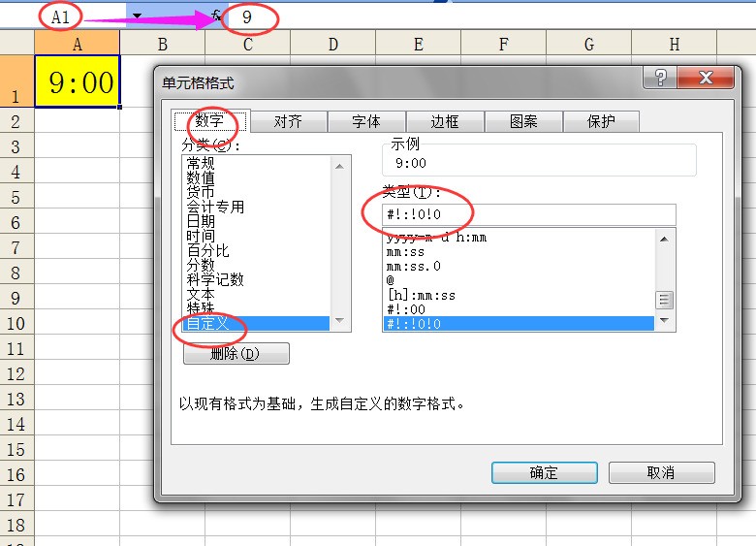The height and width of the screenshot is (546, 756).
Task: Select the #!:00 format type
Action: (x=519, y=309)
